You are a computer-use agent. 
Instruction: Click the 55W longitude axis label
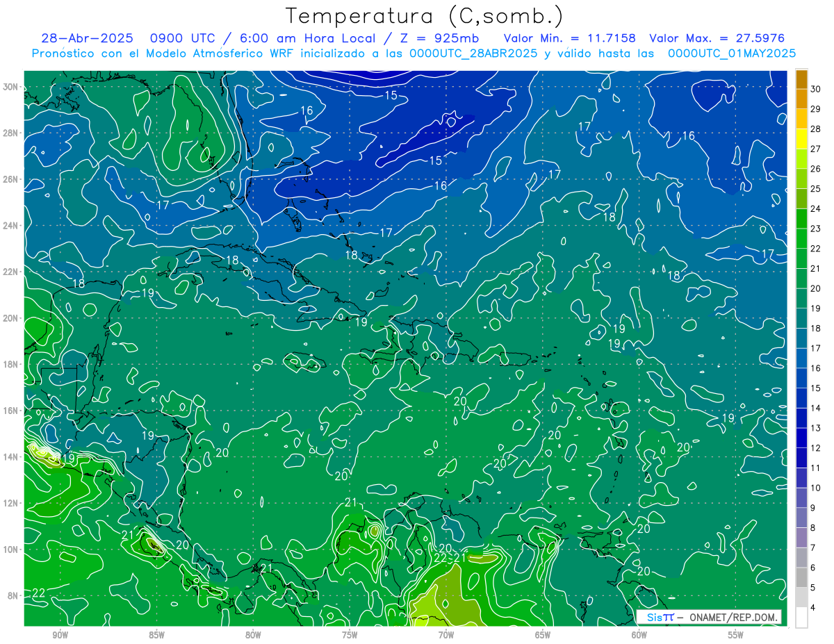[x=736, y=636]
